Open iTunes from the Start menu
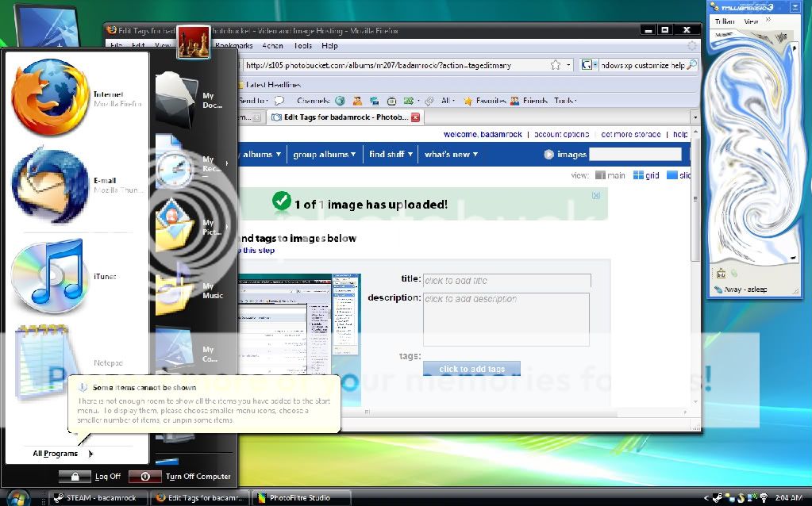The image size is (812, 506). (x=49, y=276)
